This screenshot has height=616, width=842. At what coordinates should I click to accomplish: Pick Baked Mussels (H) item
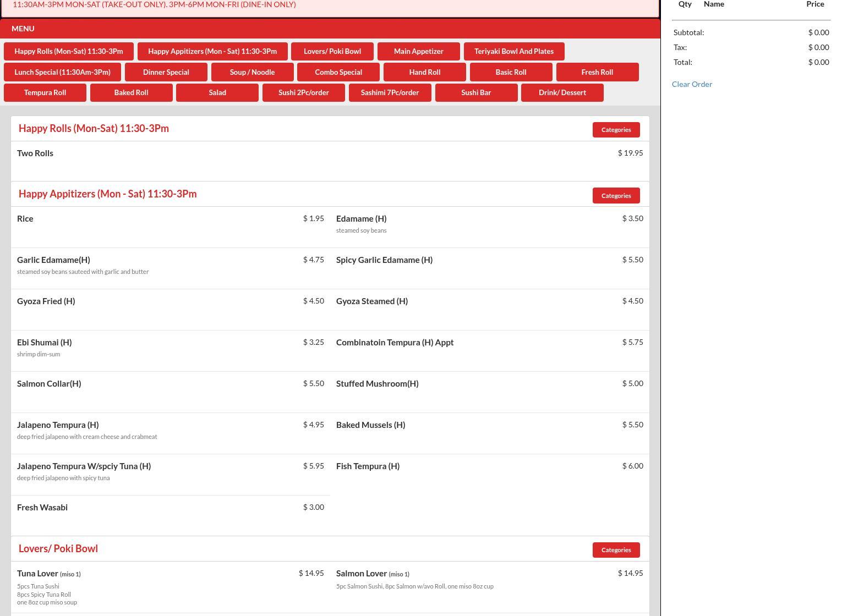click(490, 433)
